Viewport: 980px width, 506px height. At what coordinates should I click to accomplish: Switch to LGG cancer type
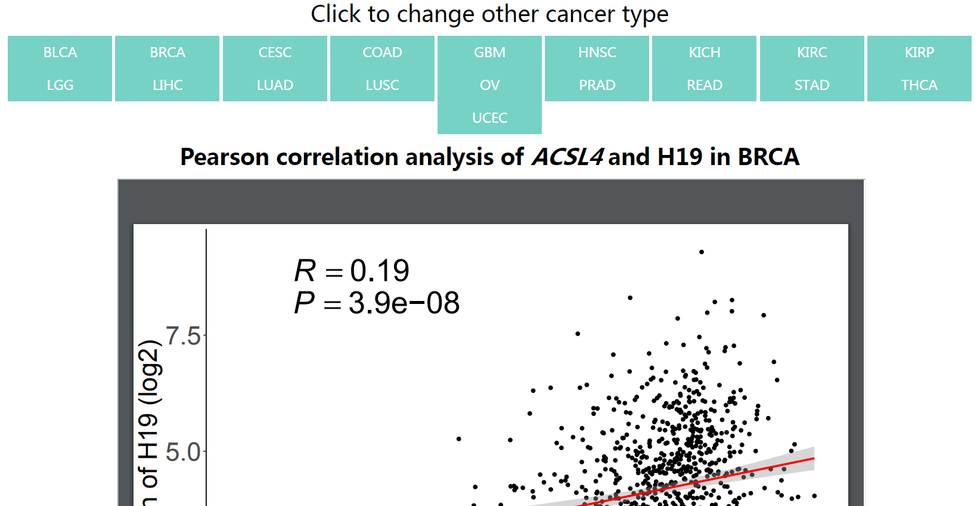pos(60,85)
